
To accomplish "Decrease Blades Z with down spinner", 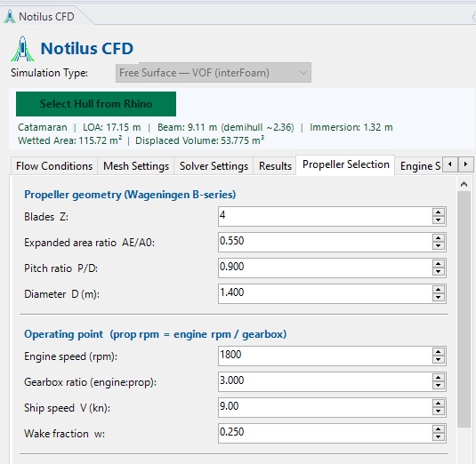I will [439, 220].
